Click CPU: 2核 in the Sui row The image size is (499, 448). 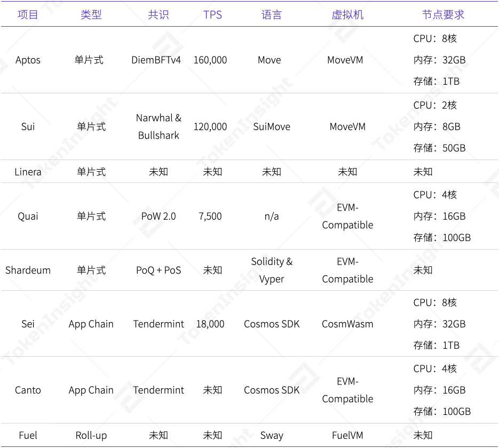(x=435, y=105)
